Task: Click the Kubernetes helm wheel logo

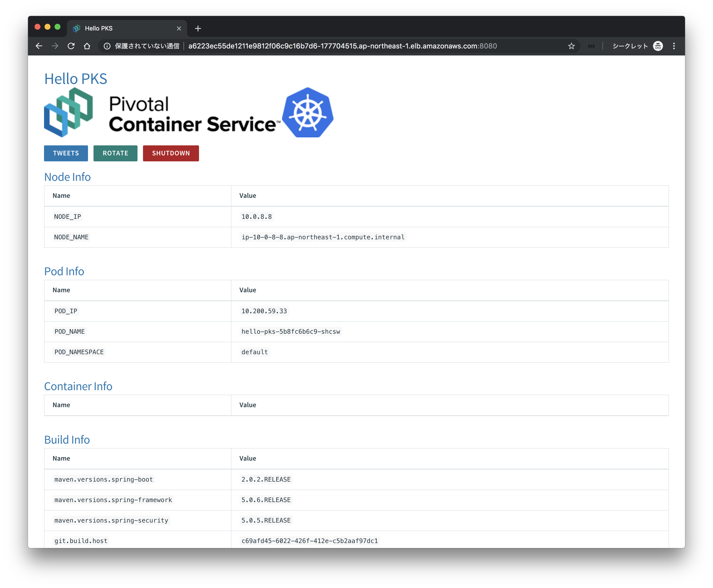Action: [x=308, y=112]
